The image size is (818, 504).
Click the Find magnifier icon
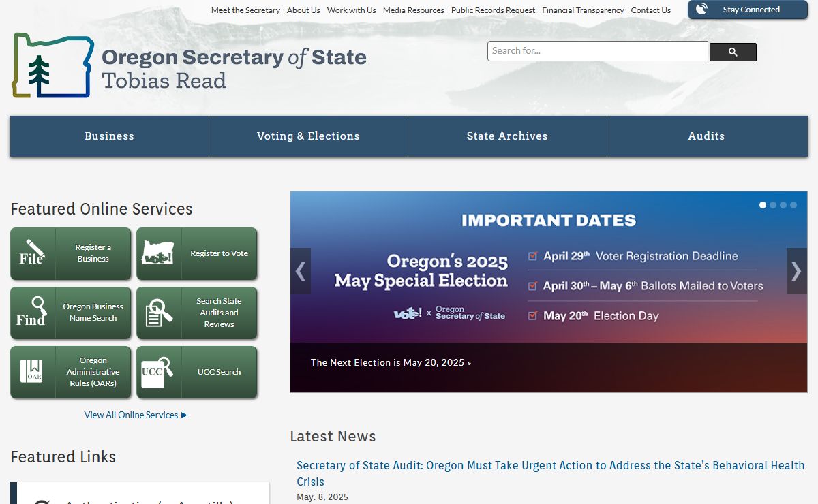tap(32, 313)
